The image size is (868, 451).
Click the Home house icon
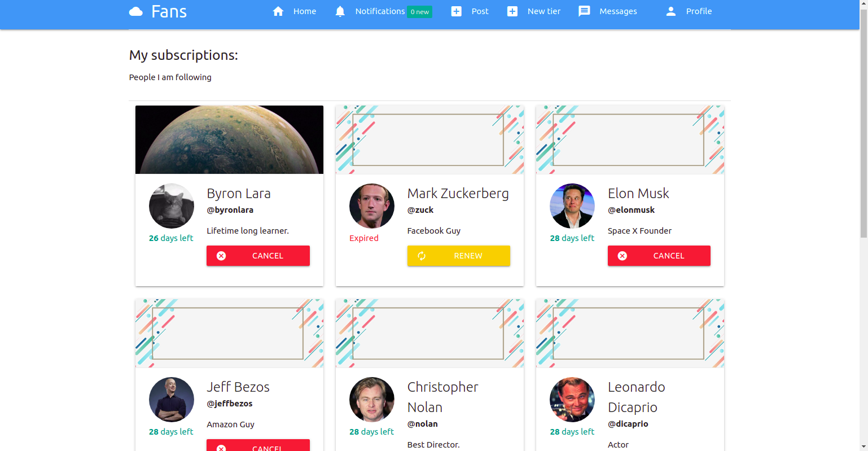tap(278, 11)
